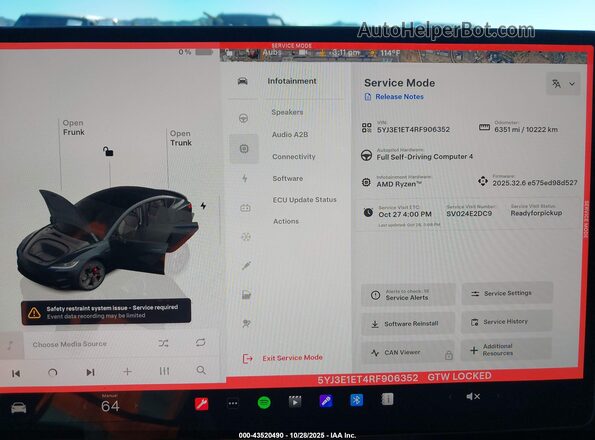Image resolution: width=595 pixels, height=440 pixels.
Task: Start Software Reinstall
Action: point(408,324)
